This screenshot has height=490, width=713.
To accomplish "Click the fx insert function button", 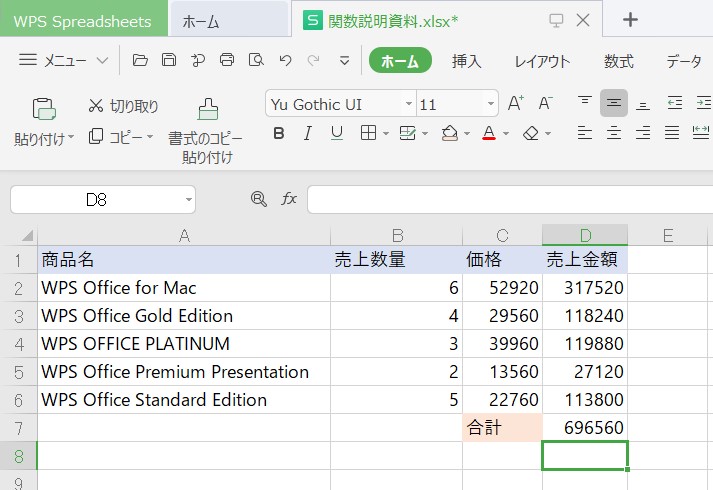I will pos(289,199).
